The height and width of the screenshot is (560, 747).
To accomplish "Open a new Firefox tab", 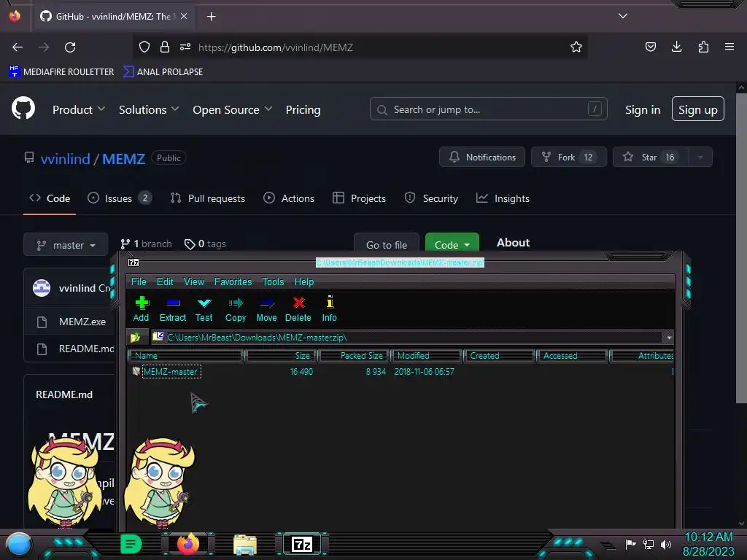I will [211, 17].
